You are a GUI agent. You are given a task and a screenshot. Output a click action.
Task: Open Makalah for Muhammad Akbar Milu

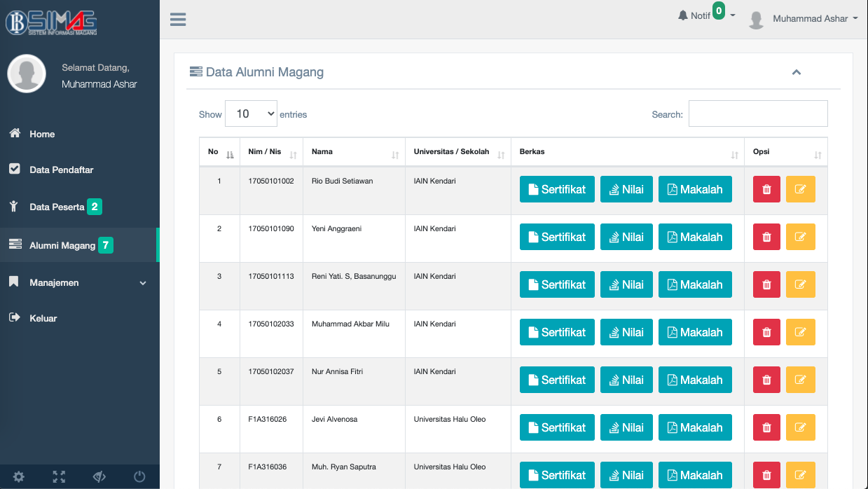695,332
